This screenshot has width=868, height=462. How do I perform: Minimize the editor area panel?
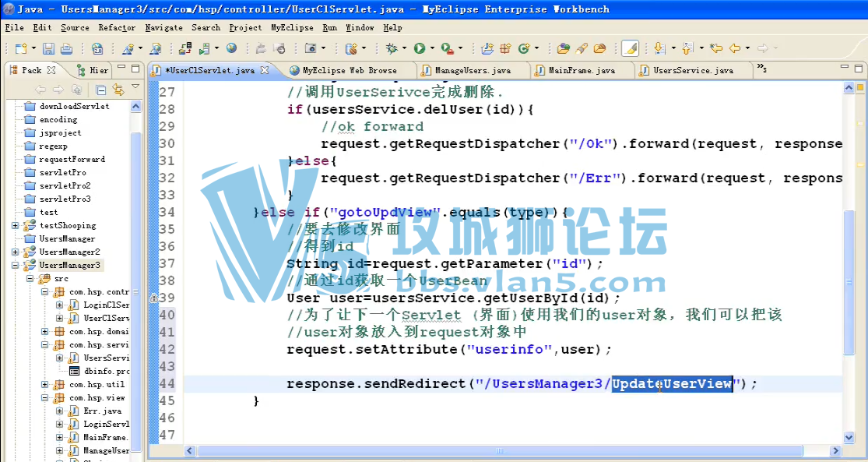tap(844, 68)
